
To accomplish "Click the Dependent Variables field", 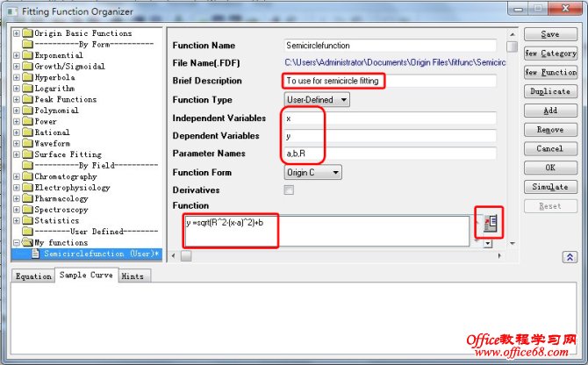I will click(x=390, y=136).
